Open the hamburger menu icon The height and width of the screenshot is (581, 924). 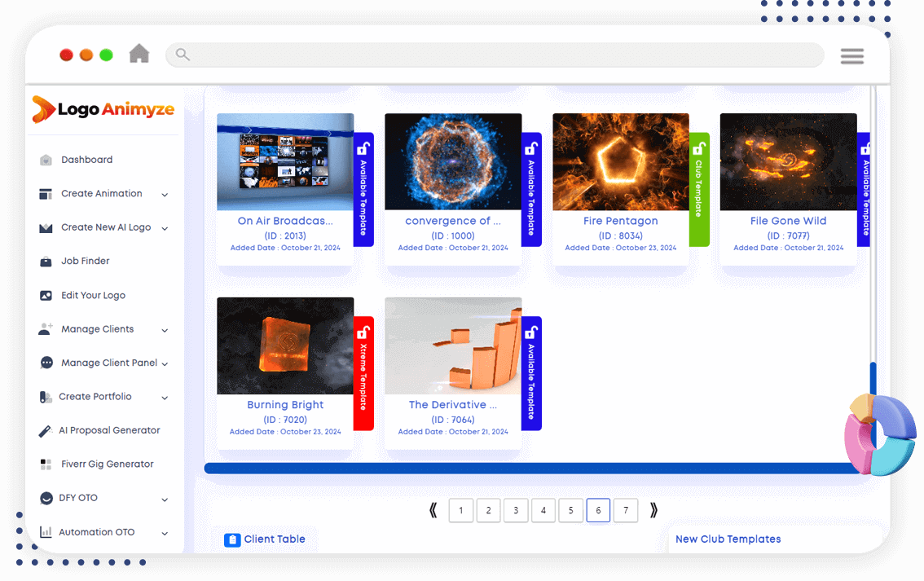(851, 55)
